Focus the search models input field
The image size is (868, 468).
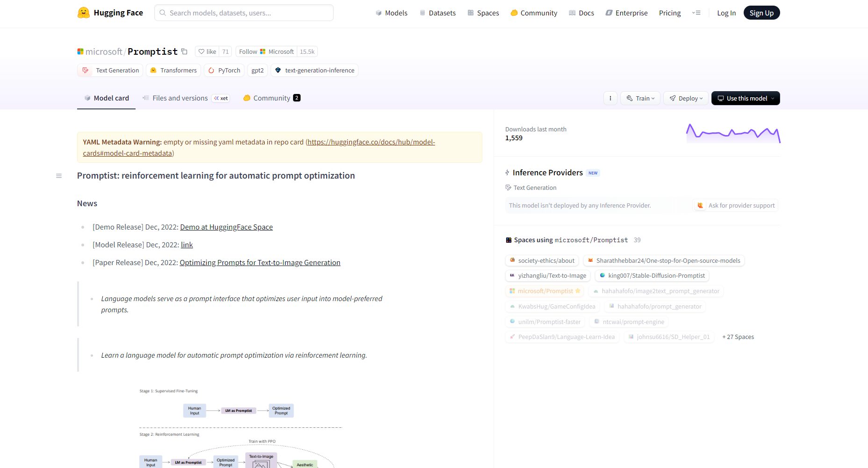(x=244, y=13)
